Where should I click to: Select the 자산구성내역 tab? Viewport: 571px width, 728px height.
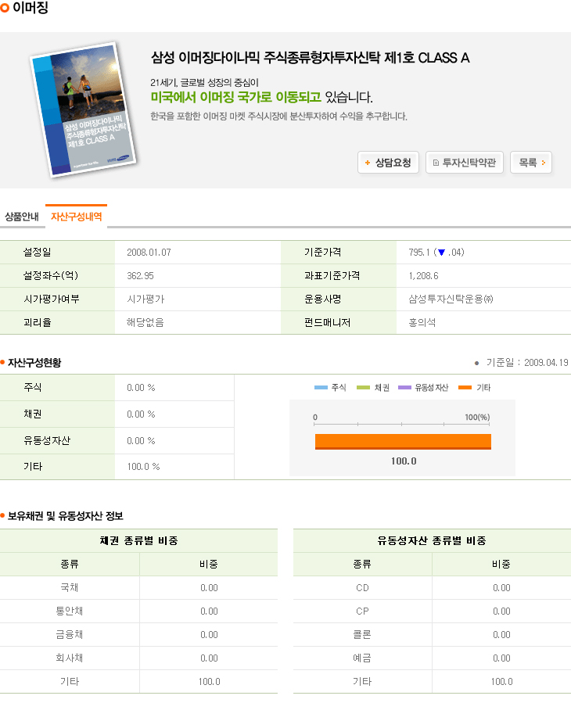(x=76, y=217)
